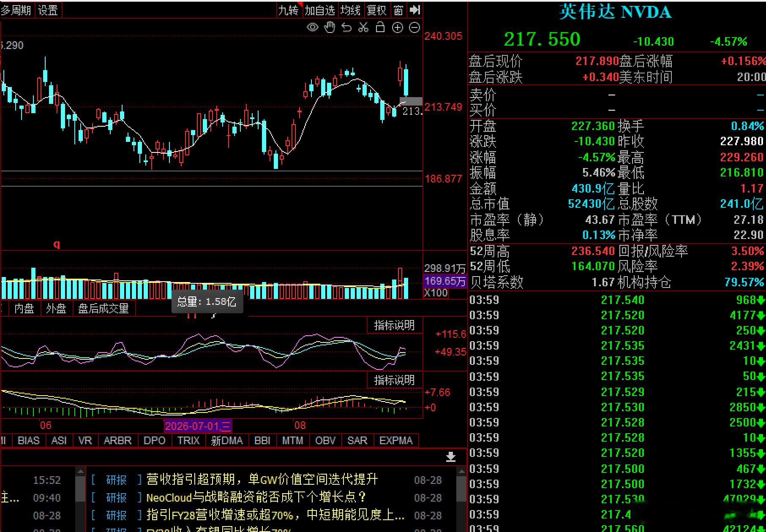The image size is (766, 532).
Task: Click the 186.877 price axis label
Action: coord(444,179)
